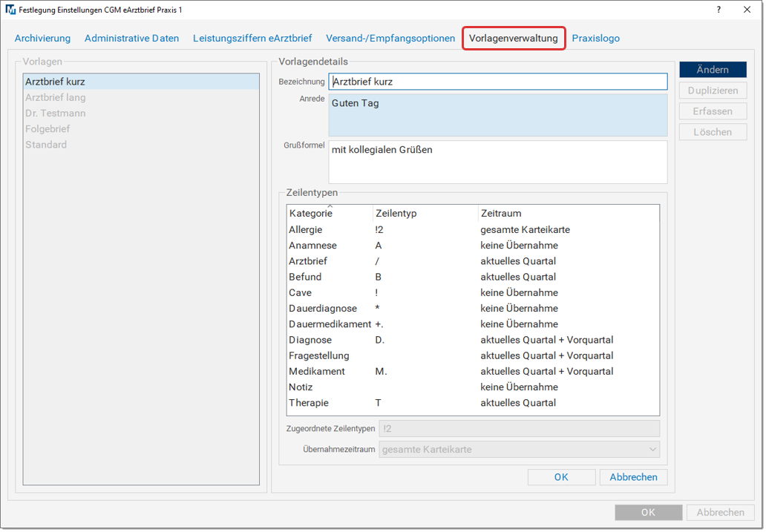Select the Dauerdiagnose row
The image size is (766, 532).
473,308
